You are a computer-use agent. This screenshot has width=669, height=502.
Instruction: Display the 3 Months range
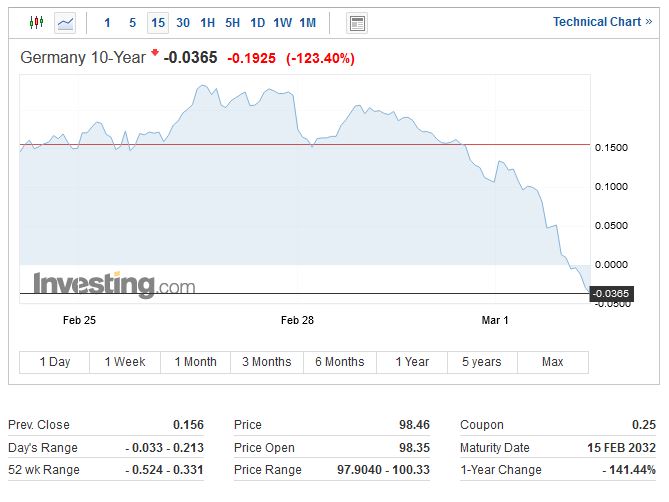267,362
